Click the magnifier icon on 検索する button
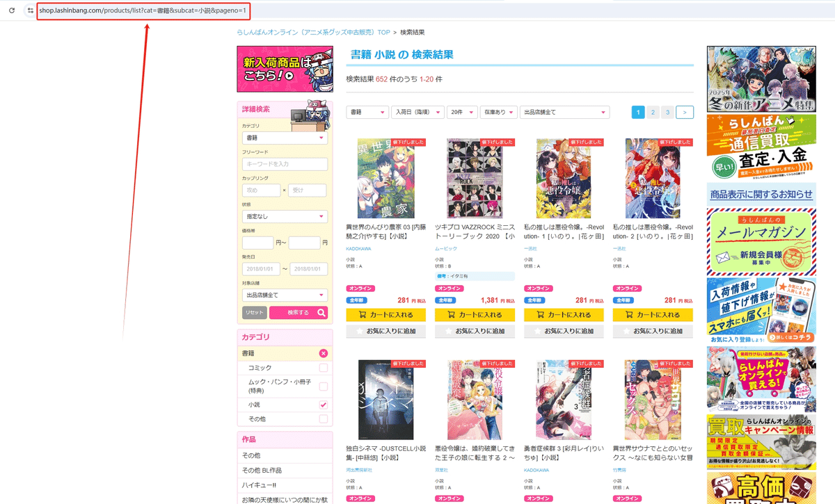 321,313
